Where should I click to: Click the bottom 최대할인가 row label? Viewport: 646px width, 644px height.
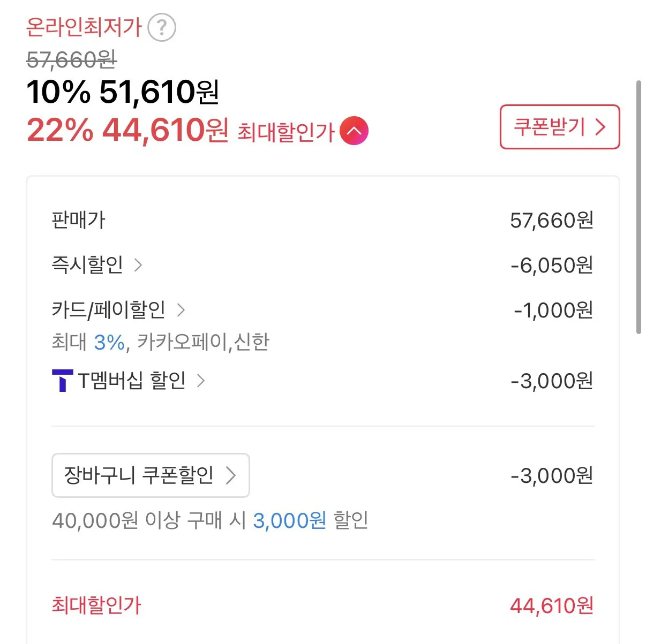coord(96,605)
